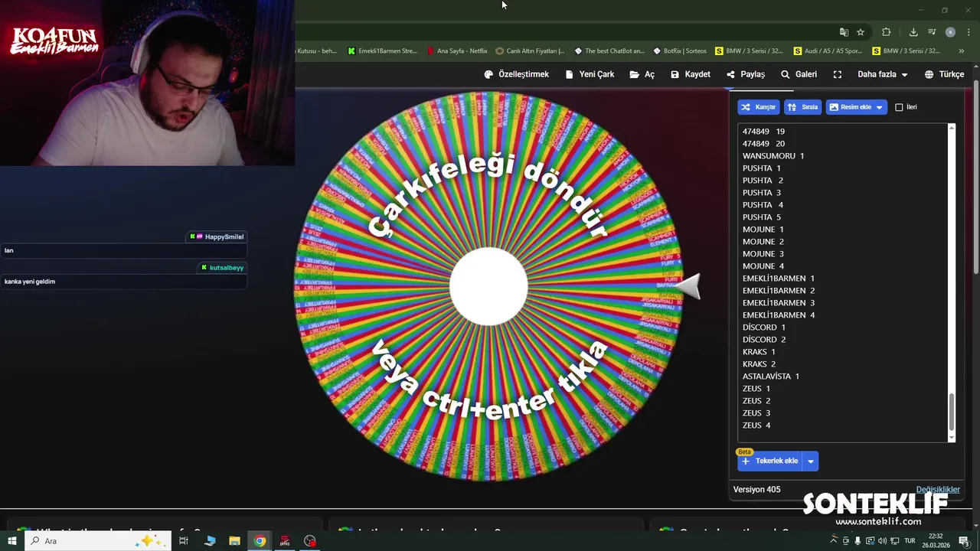Open the 'The best ChatBot an...' bookmark

pyautogui.click(x=609, y=51)
